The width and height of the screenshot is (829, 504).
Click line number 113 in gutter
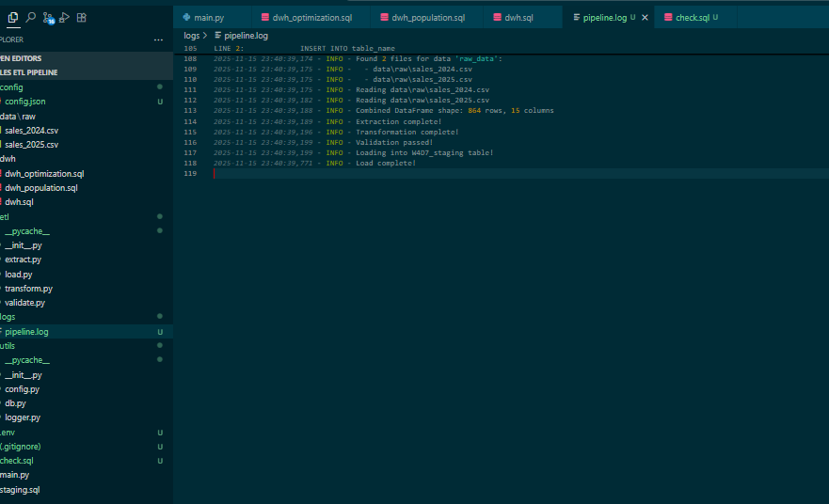point(190,111)
